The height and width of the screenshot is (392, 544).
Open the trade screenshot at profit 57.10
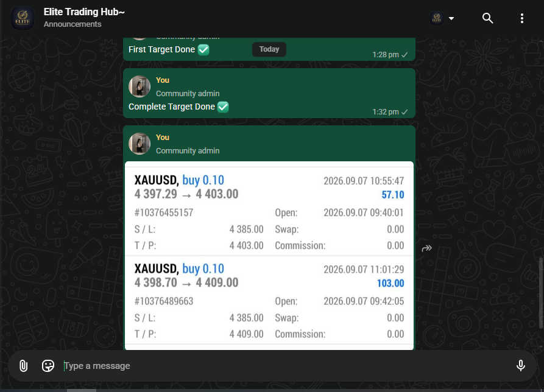tap(393, 195)
